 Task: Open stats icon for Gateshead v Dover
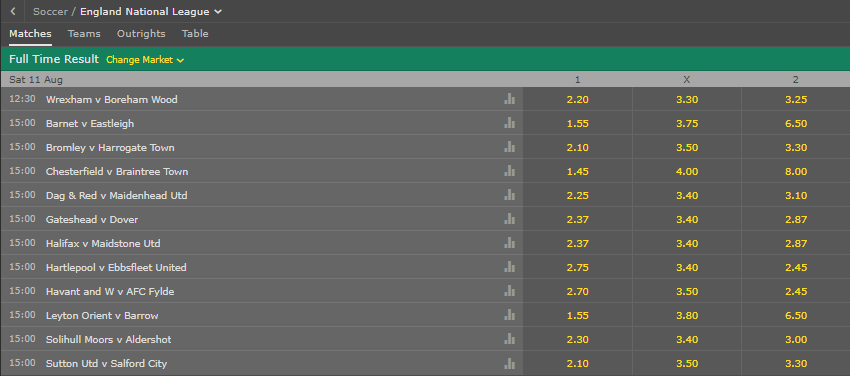click(x=510, y=219)
